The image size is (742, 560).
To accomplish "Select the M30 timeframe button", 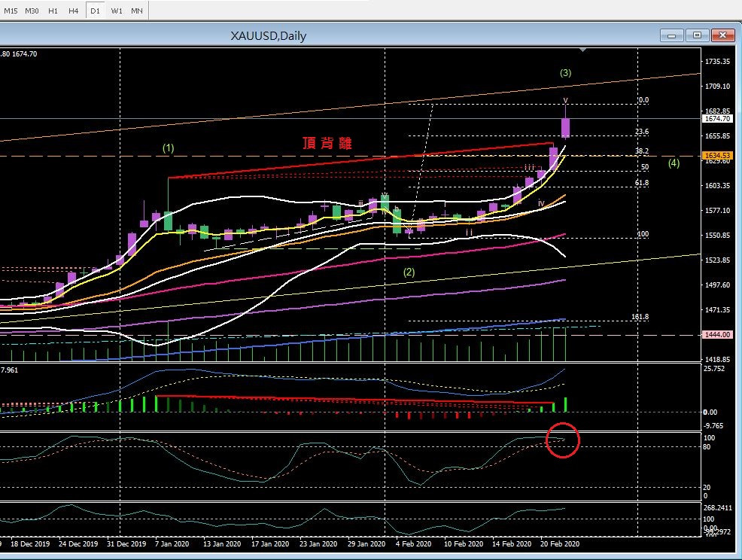I will 32,11.
